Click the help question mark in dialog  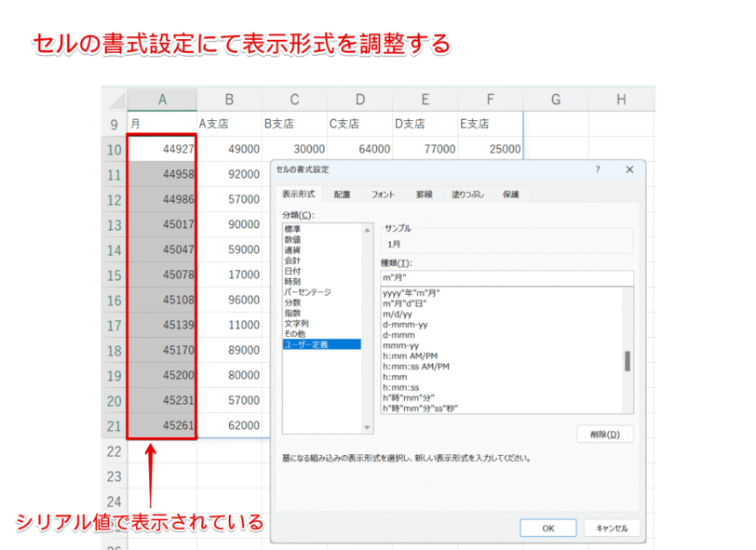click(598, 169)
